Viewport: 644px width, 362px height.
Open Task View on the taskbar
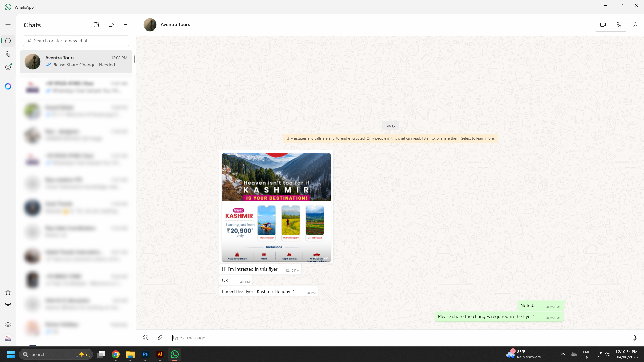click(x=101, y=354)
